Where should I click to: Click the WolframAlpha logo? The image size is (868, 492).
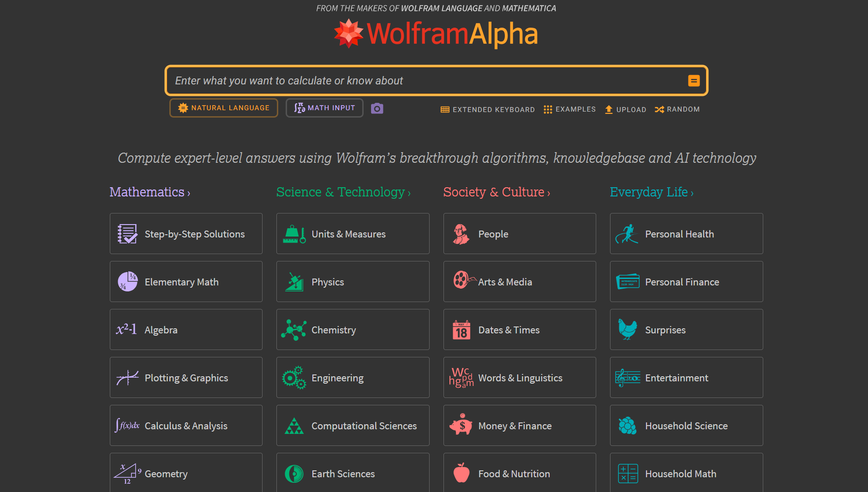(x=436, y=34)
